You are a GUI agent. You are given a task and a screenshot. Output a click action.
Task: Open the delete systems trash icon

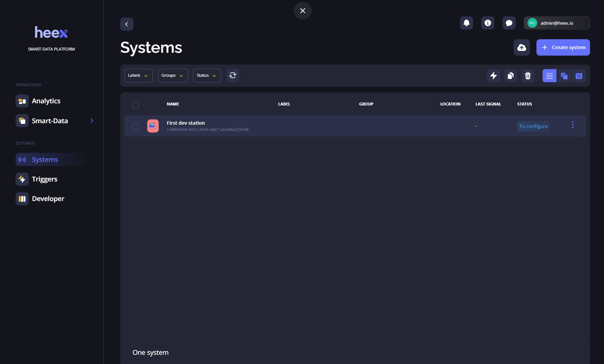click(528, 76)
